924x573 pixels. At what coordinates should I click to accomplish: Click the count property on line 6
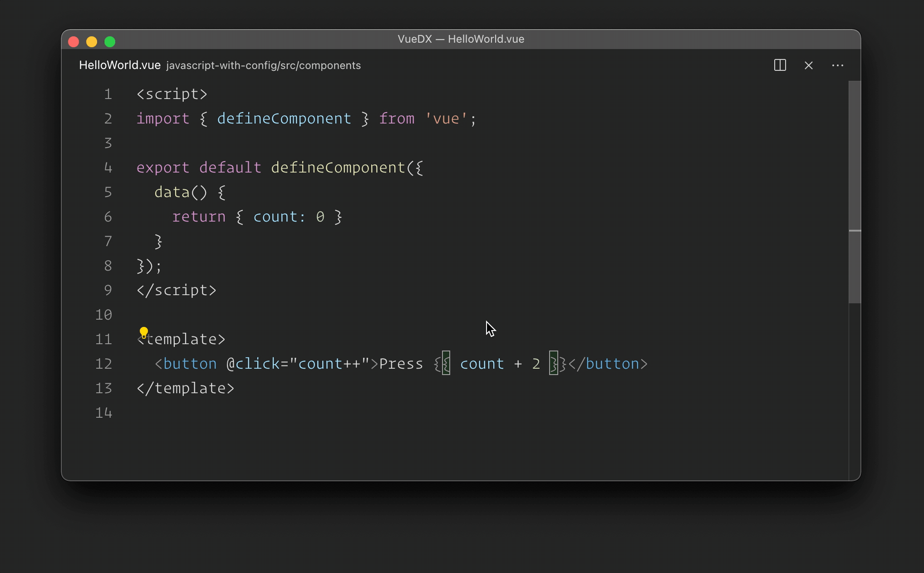275,217
